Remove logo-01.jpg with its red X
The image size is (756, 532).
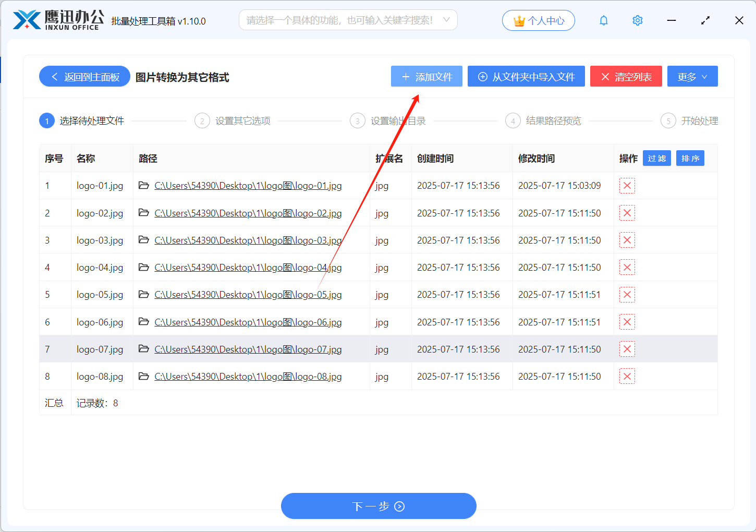pyautogui.click(x=627, y=186)
